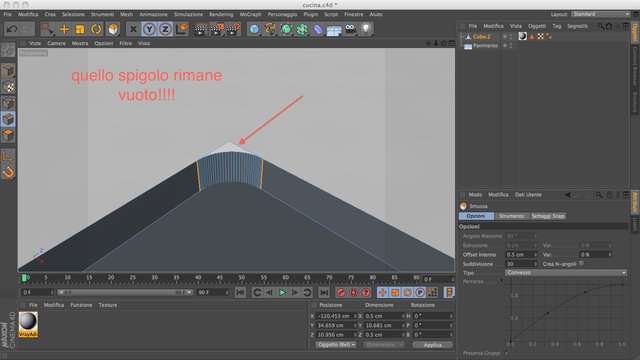Add a Cube primitive object
Image resolution: width=640 pixels, height=360 pixels.
pos(254,29)
